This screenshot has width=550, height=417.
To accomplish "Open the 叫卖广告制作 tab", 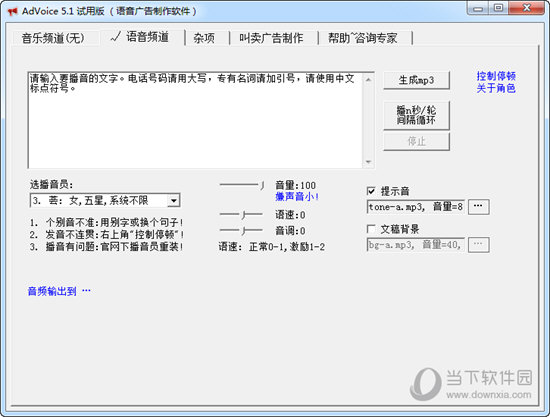I will tap(271, 38).
